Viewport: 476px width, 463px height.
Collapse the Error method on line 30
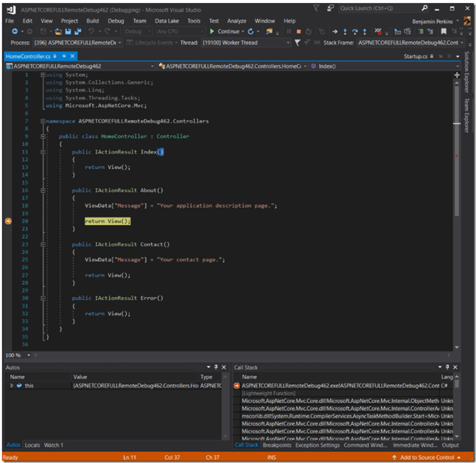[43, 298]
